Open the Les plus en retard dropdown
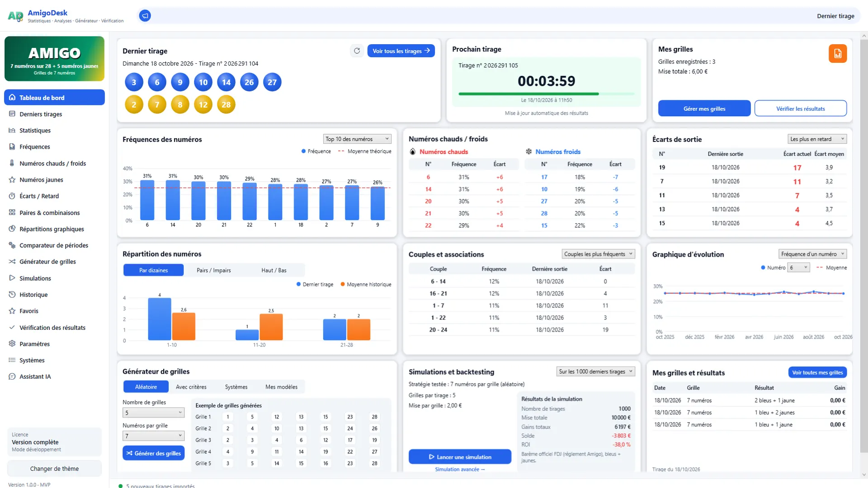The height and width of the screenshot is (488, 868). 817,139
